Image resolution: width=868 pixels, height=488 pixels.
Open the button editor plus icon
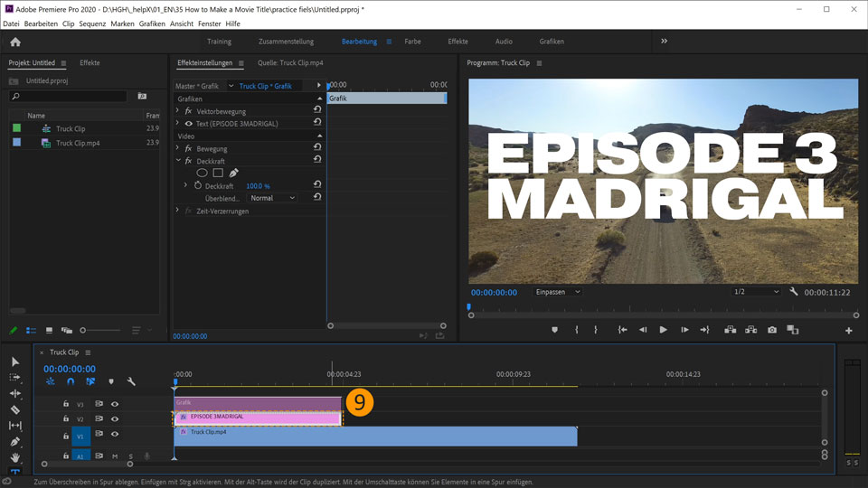pyautogui.click(x=849, y=331)
